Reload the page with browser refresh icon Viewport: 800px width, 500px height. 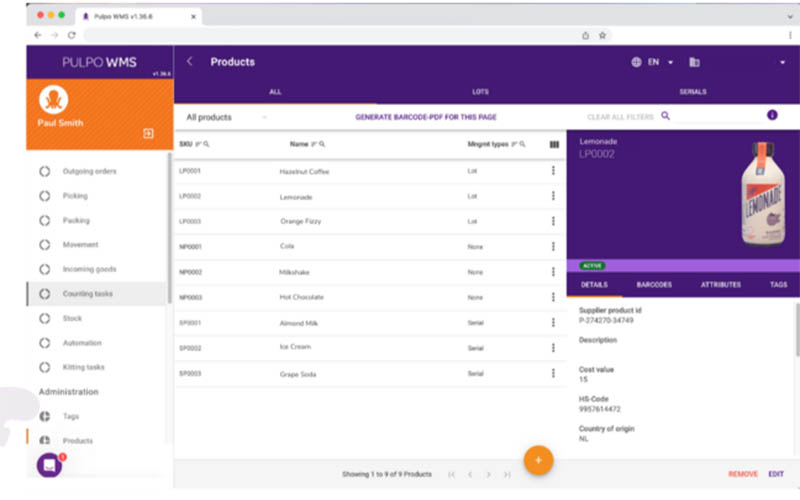click(71, 35)
